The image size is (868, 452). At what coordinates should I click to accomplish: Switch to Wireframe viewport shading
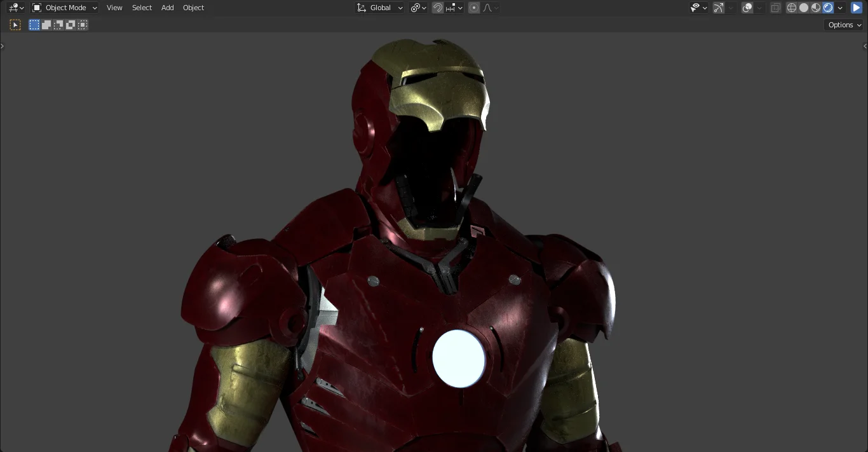click(x=792, y=7)
